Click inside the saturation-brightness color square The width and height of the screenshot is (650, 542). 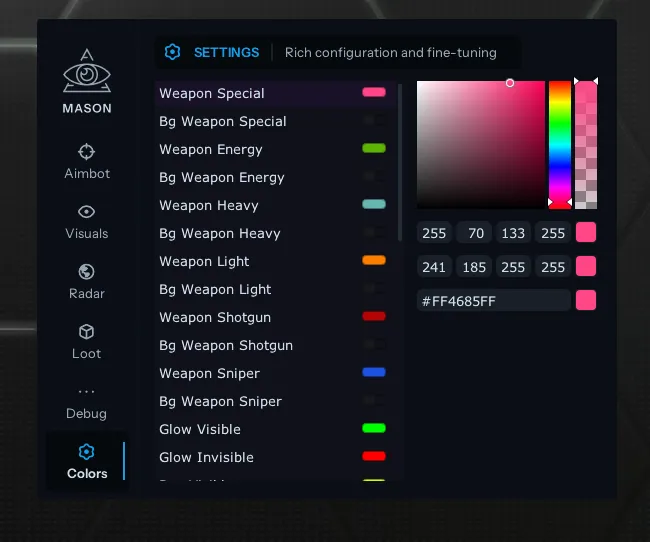tap(480, 144)
